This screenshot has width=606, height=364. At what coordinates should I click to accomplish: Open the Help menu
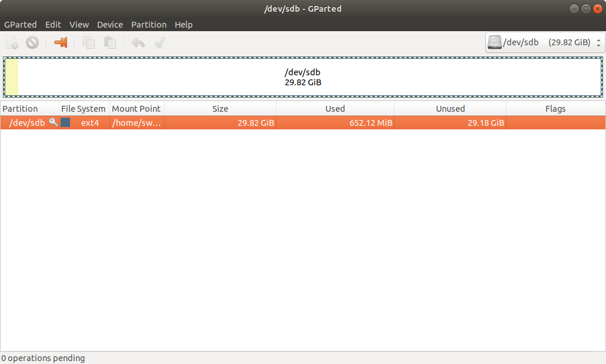click(x=184, y=24)
